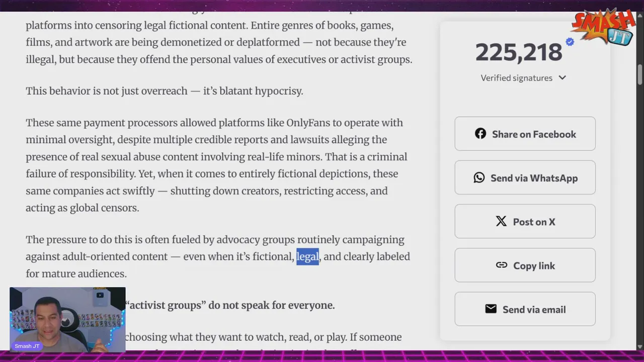
Task: Click the Smash JT name tag
Action: click(27, 346)
